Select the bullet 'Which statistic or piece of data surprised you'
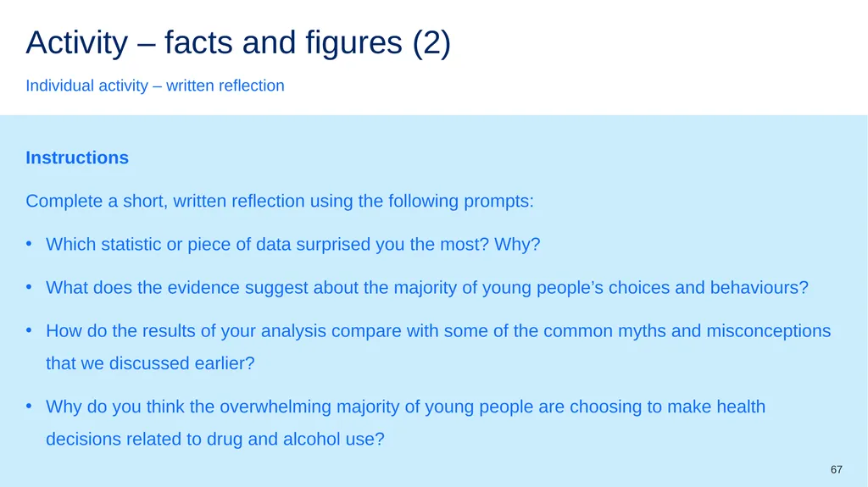868x487 pixels. tap(292, 244)
